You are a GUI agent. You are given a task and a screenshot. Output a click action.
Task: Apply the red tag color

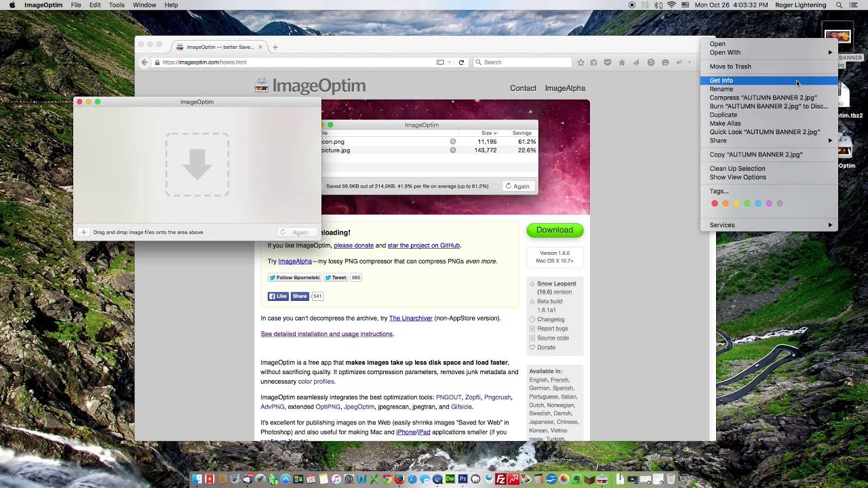714,203
